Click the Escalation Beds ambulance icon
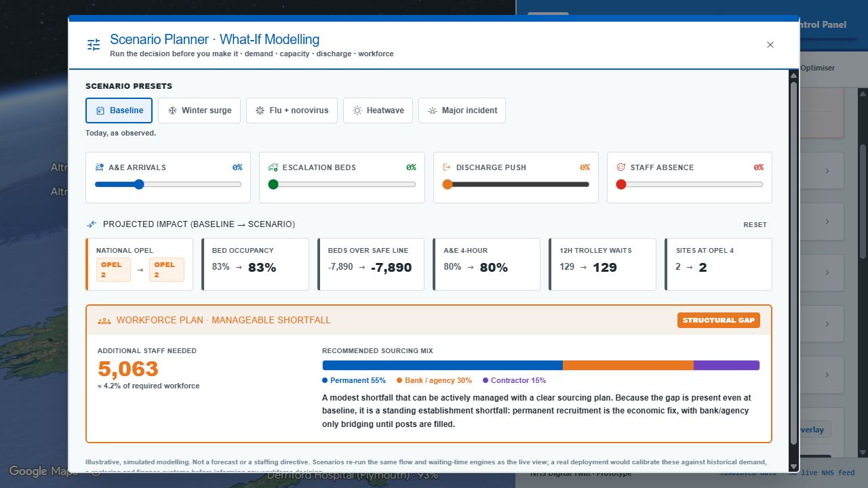Image resolution: width=868 pixels, height=488 pixels. (x=273, y=167)
